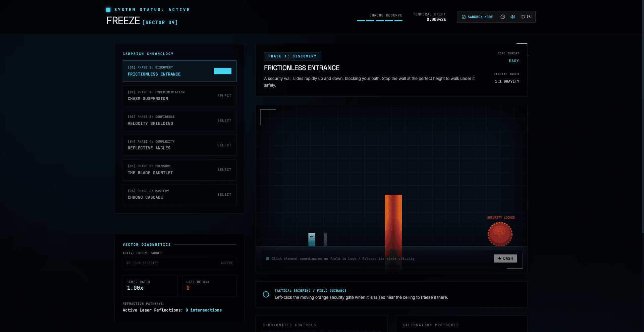This screenshot has height=332, width=644.
Task: Click the '0 intersections' text
Action: (204, 310)
